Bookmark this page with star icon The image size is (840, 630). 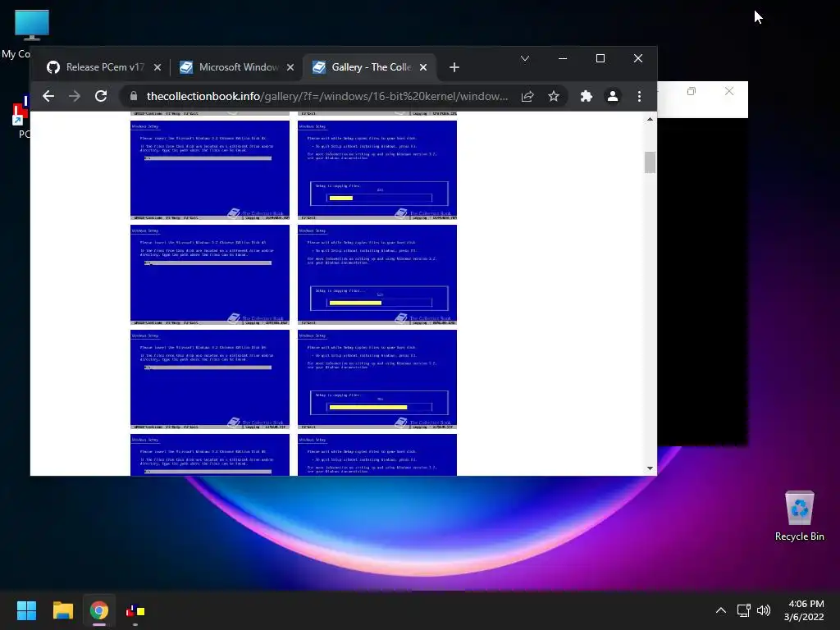554,97
